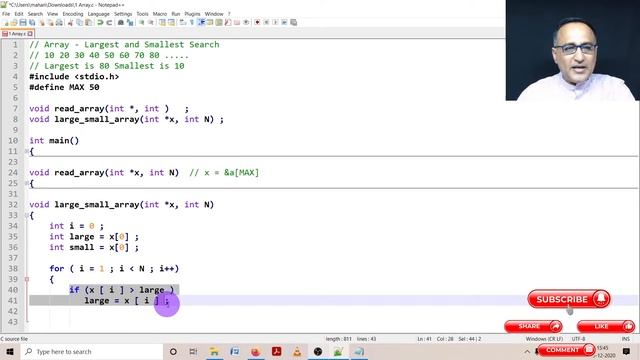This screenshot has width=640, height=360.
Task: Cut selection with the scissors icon
Action: click(70, 22)
